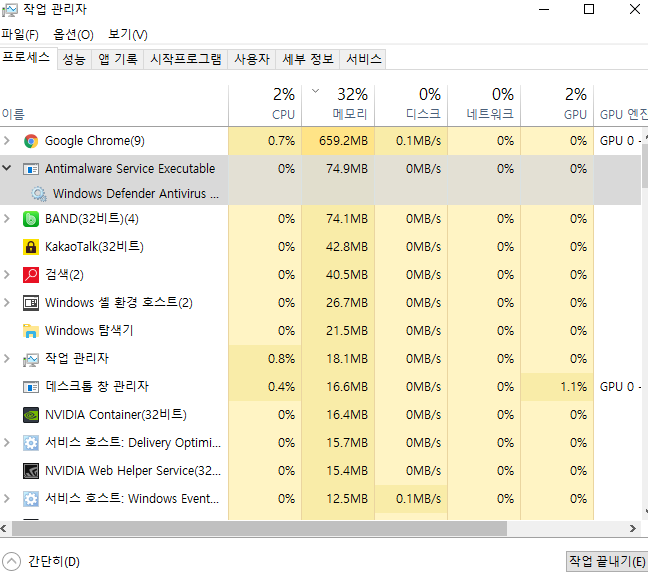This screenshot has width=648, height=586.
Task: Click the Windows 탐색기 folder icon
Action: (31, 331)
